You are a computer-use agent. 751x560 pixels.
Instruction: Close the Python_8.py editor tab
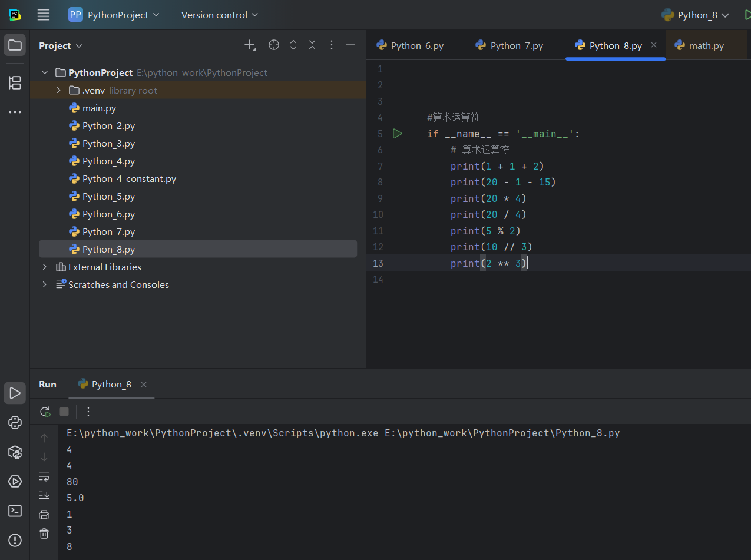coord(654,45)
